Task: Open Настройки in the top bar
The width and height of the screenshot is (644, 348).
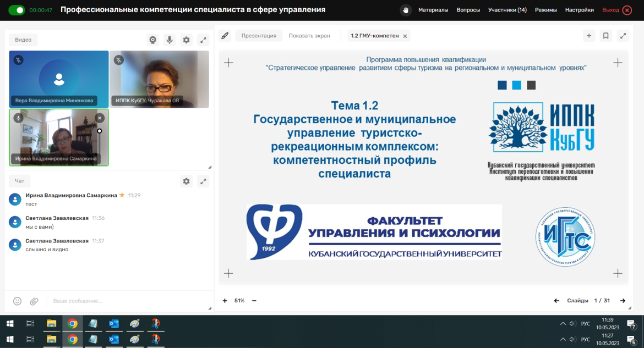Action: point(579,10)
